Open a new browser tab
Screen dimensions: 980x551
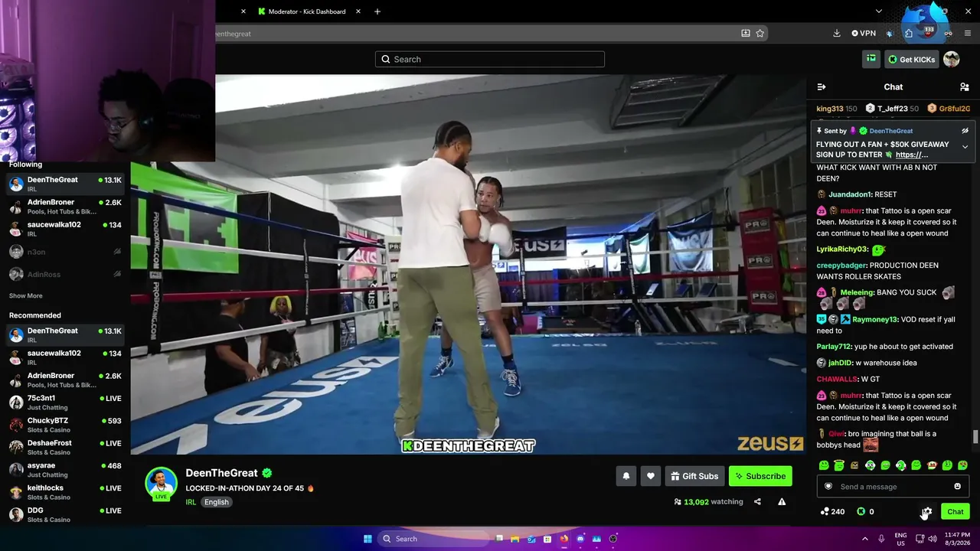377,11
